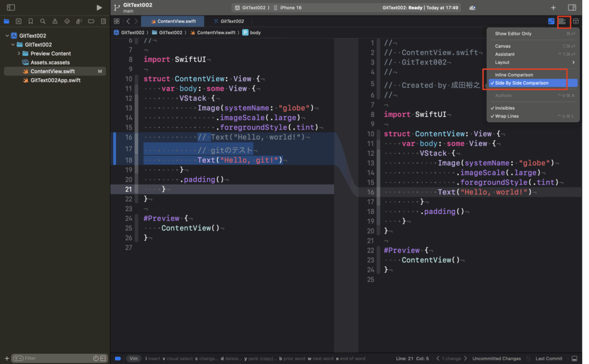
Task: Toggle the navigator sidebar icon
Action: pos(11,7)
